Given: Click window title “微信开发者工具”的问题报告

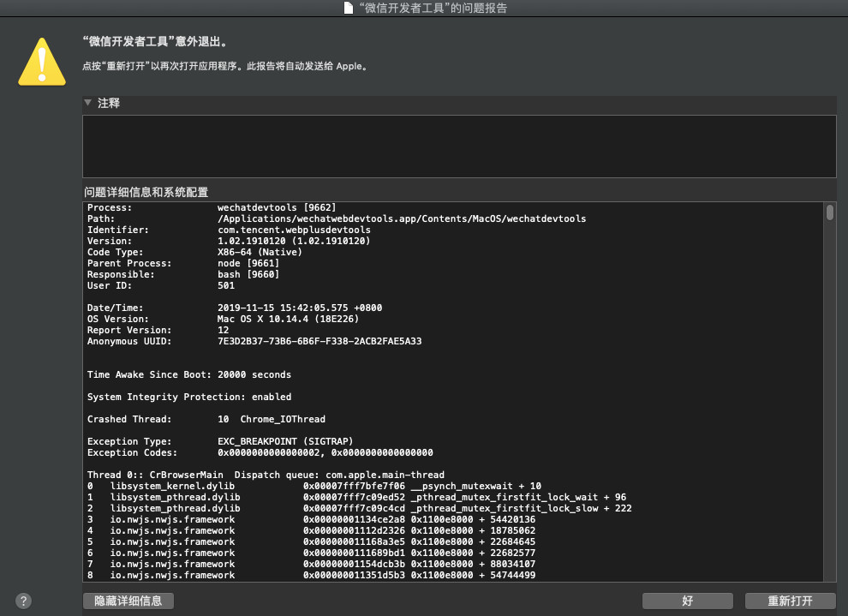Looking at the screenshot, I should pos(433,8).
